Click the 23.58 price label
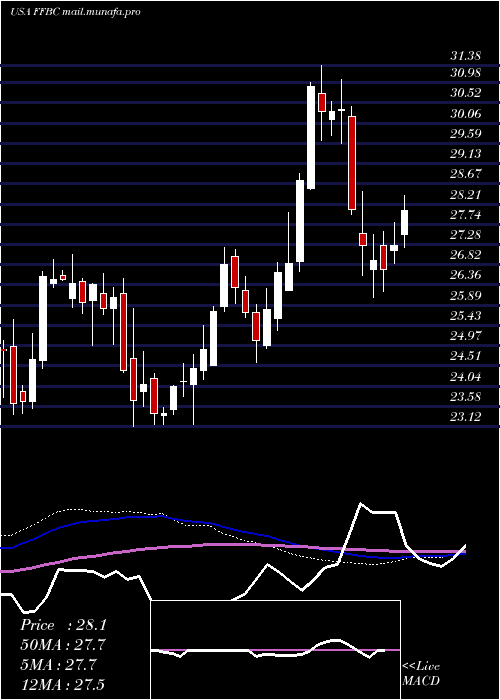This screenshot has height=700, width=500. 465,397
